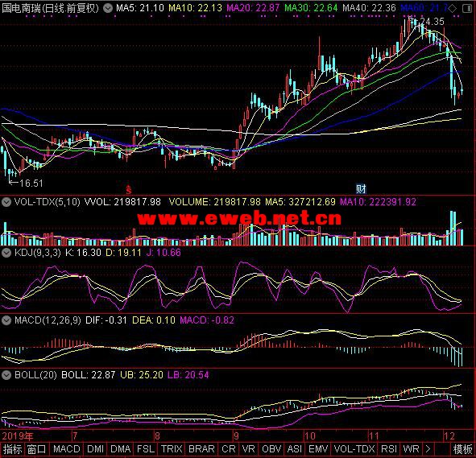Click the MA5: 21.10 value label

140,8
